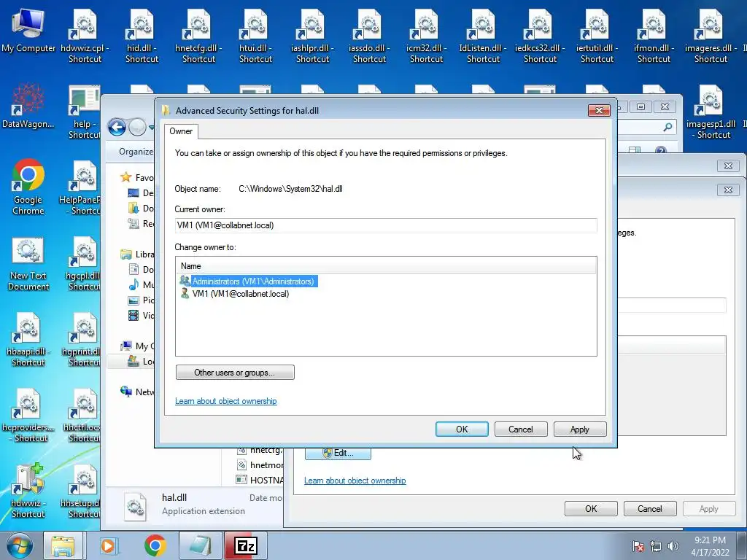Image resolution: width=747 pixels, height=560 pixels.
Task: Click OK in Advanced Security Settings dialog
Action: pyautogui.click(x=462, y=429)
